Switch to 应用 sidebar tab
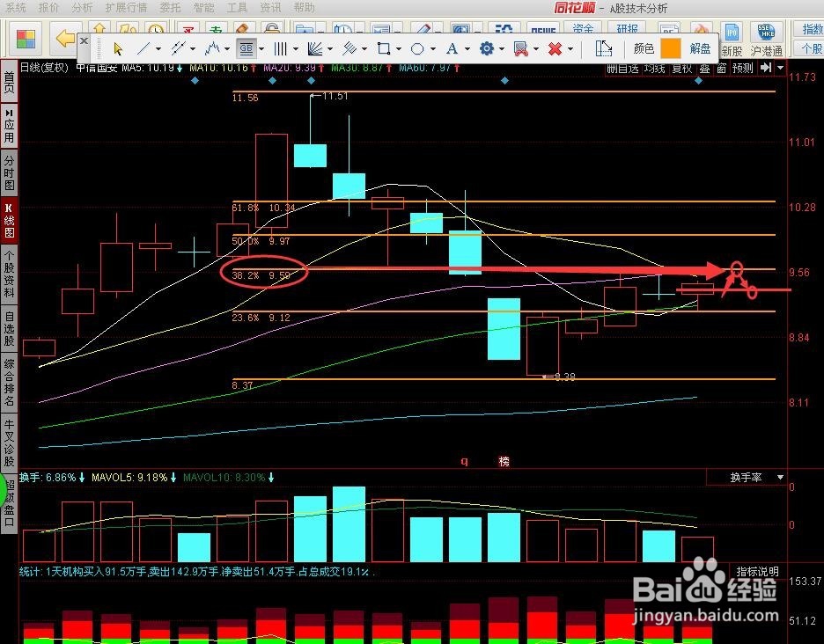 [9, 125]
